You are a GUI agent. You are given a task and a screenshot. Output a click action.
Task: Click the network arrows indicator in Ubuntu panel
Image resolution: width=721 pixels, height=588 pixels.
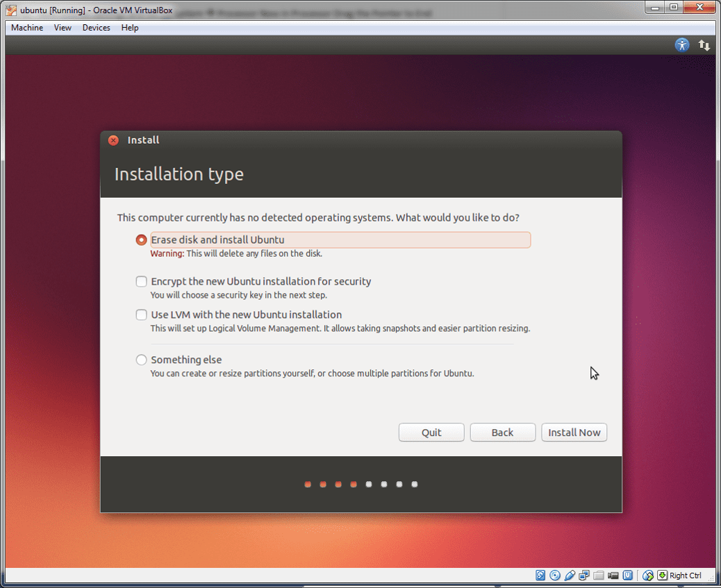click(704, 45)
